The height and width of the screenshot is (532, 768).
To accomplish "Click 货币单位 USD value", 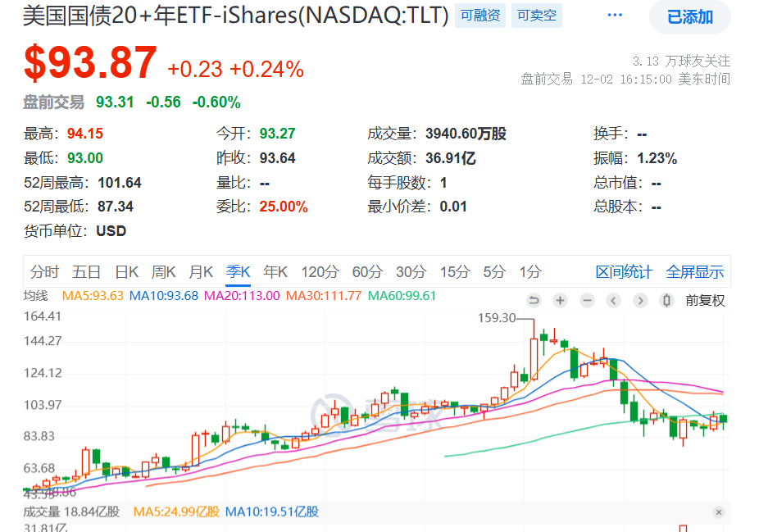I will click(x=111, y=230).
